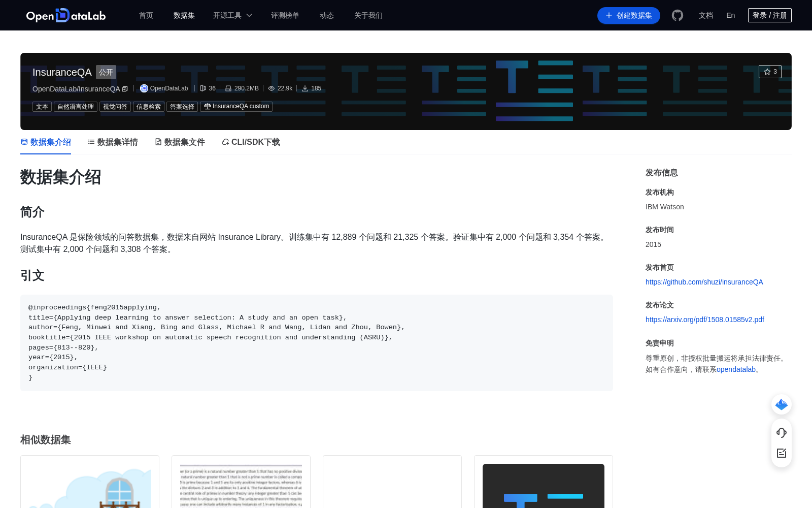Select the 数据集文件 tab

180,142
